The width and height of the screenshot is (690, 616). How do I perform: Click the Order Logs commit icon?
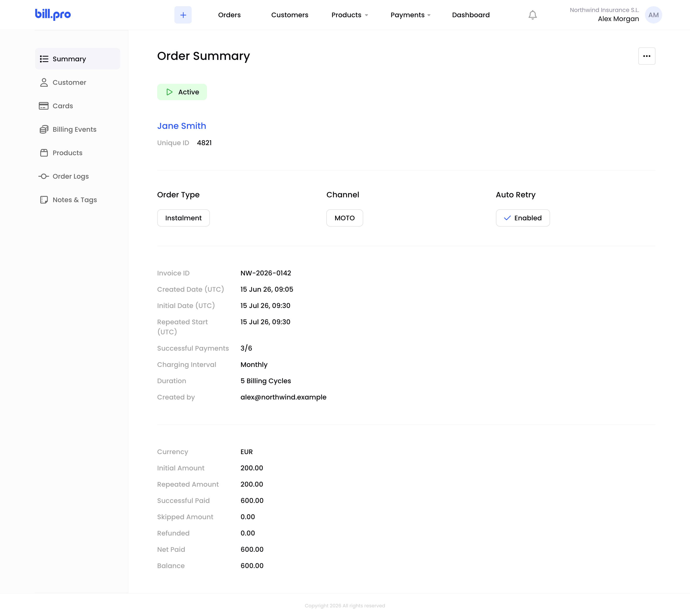click(x=44, y=176)
